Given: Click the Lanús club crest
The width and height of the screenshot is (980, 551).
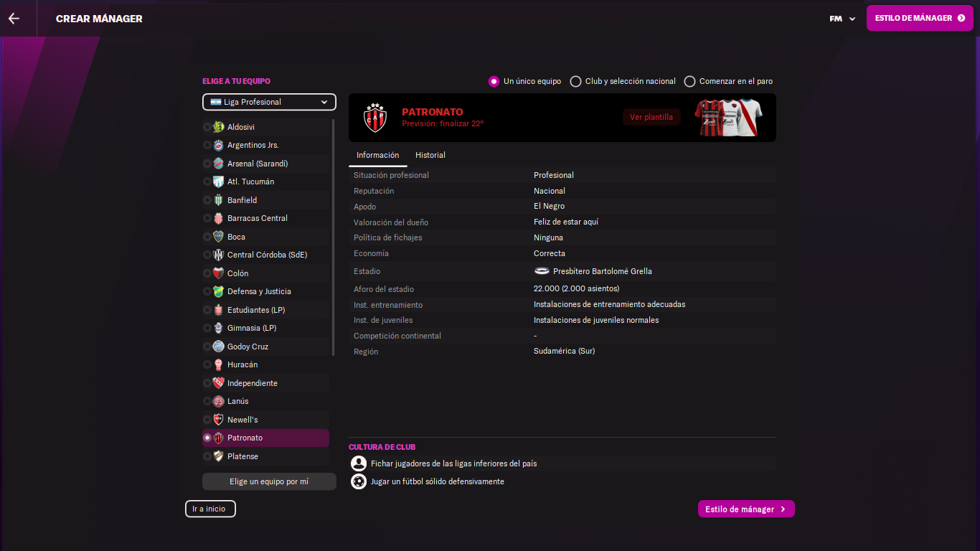Looking at the screenshot, I should point(218,401).
